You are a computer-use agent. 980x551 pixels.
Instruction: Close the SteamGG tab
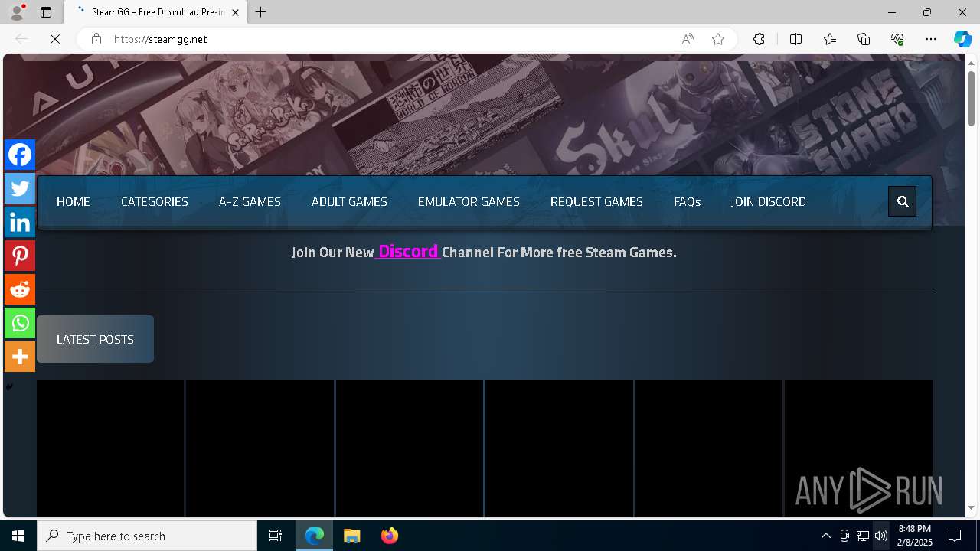point(235,12)
